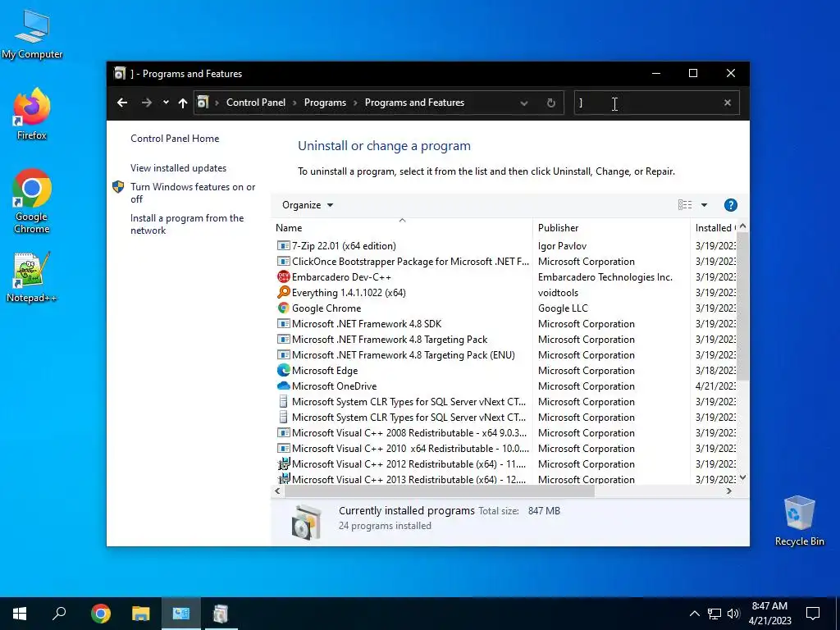840x630 pixels.
Task: Select Microsoft OneDrive program icon
Action: tap(283, 386)
